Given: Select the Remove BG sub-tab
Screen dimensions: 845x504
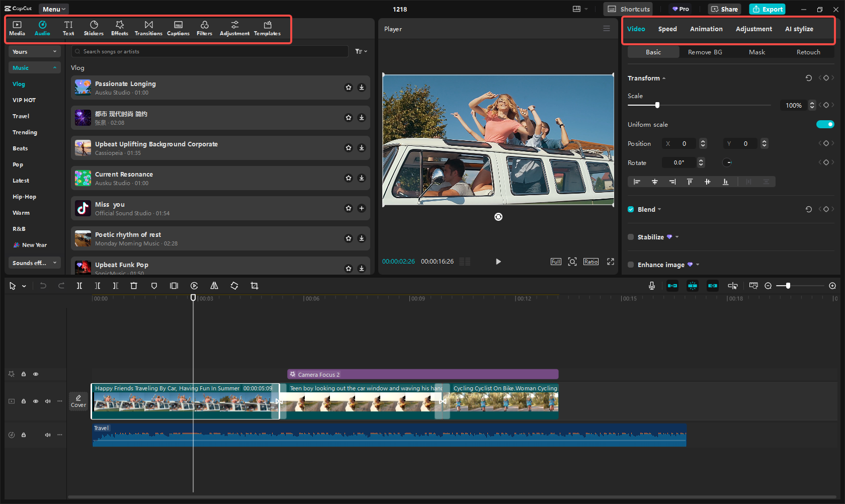Looking at the screenshot, I should (705, 52).
